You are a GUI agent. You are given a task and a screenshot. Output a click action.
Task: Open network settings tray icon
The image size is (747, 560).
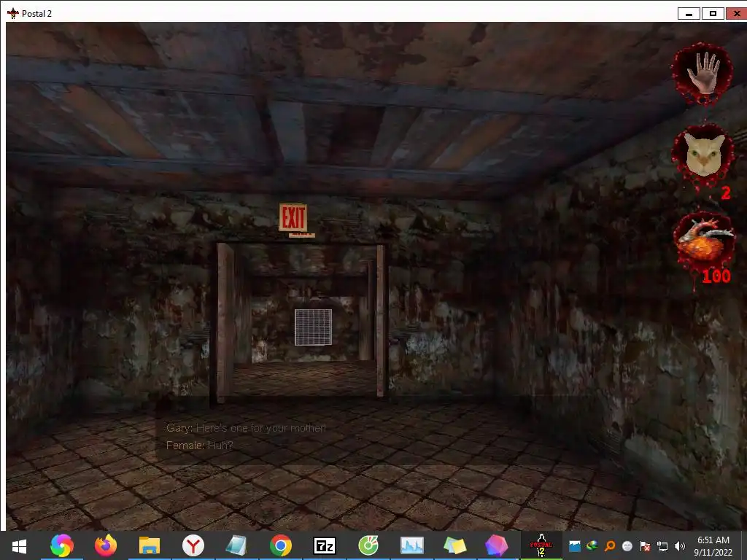pos(662,546)
